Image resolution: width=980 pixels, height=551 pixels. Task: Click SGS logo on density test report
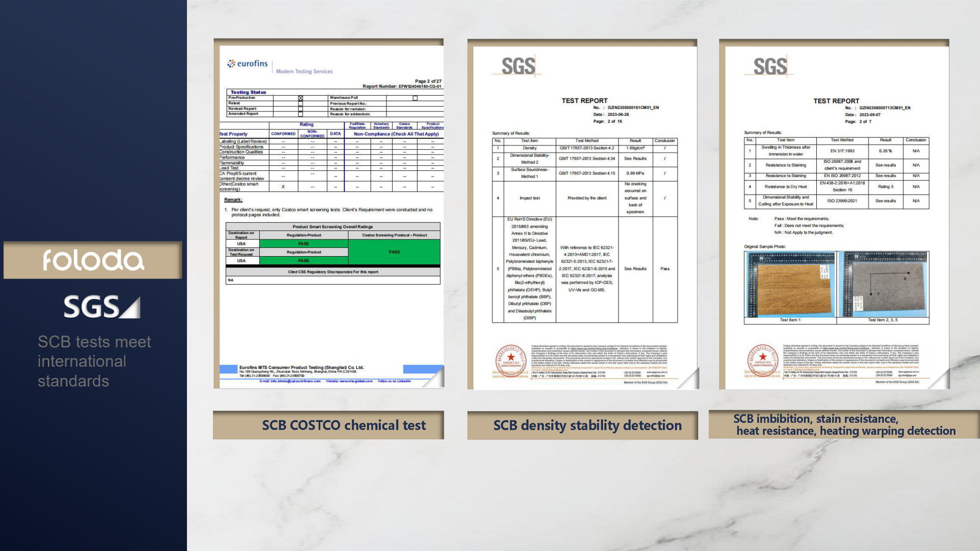tap(518, 66)
